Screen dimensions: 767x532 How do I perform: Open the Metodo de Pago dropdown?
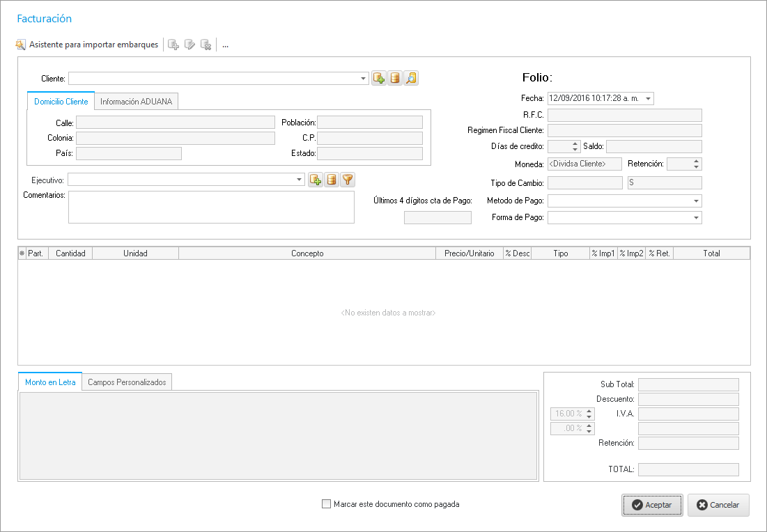click(x=696, y=201)
